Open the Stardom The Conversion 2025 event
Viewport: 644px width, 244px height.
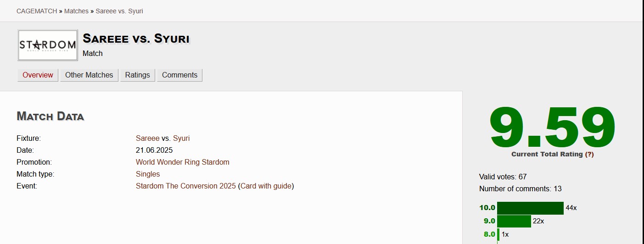(186, 186)
